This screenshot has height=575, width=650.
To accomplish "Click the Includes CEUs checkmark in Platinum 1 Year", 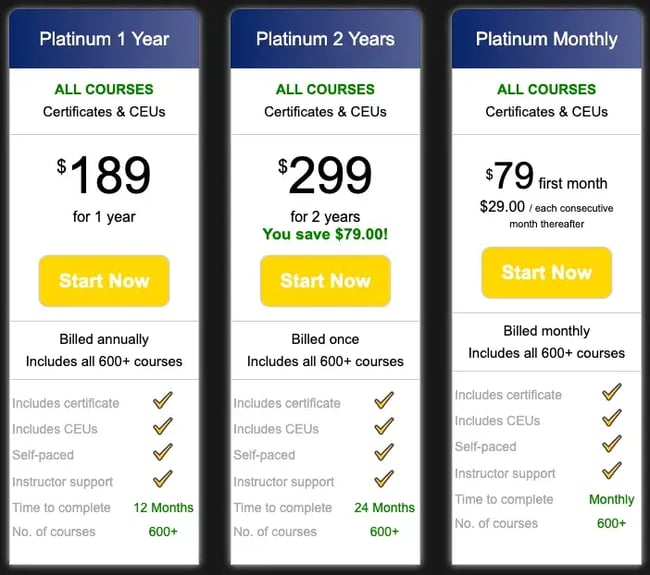I will point(163,428).
